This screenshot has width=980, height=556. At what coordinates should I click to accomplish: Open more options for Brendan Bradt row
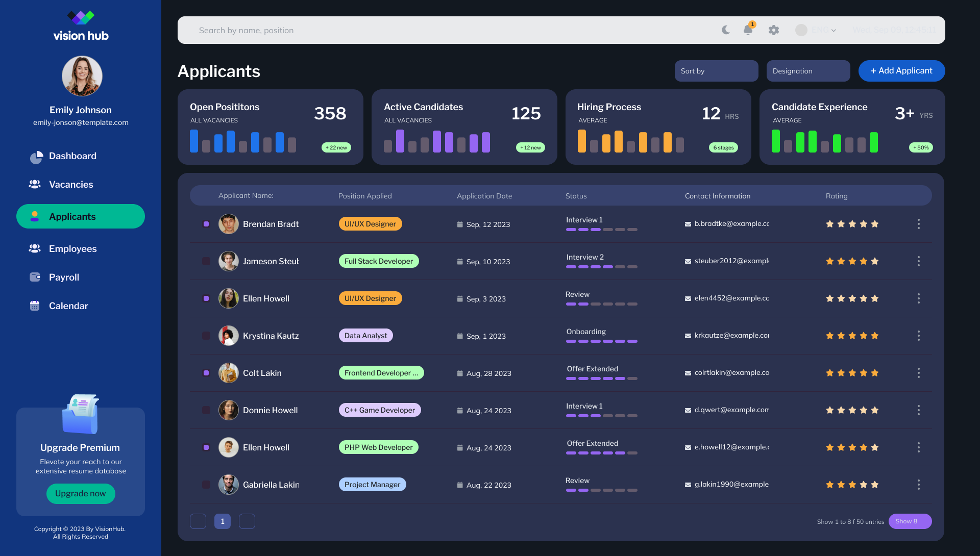click(x=919, y=224)
